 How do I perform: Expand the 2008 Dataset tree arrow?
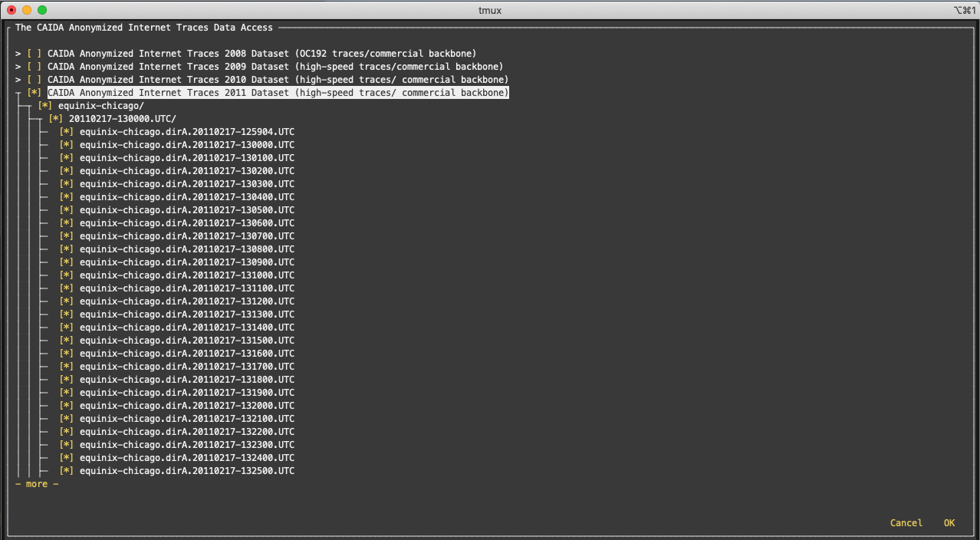pyautogui.click(x=18, y=54)
